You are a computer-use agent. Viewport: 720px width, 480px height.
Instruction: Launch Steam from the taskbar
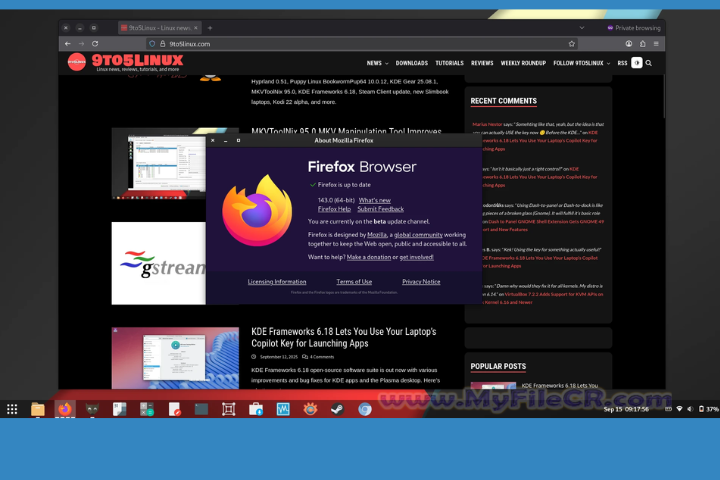click(338, 409)
